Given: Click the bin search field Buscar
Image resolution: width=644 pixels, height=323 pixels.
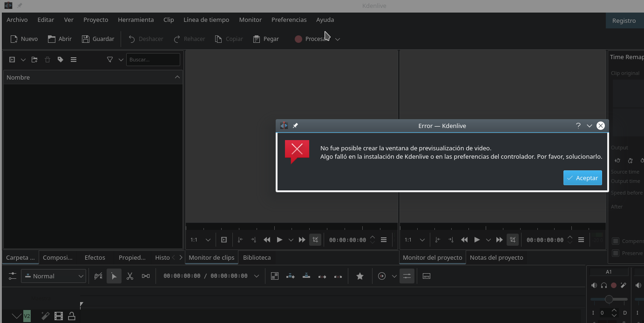Looking at the screenshot, I should (153, 60).
